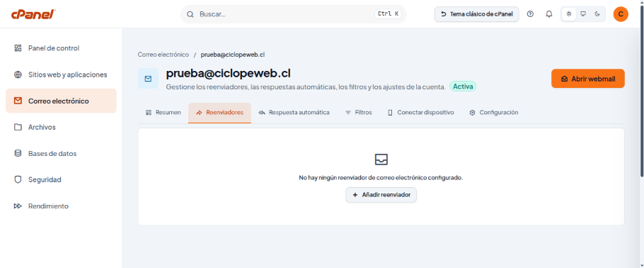Click the Resumen tab icon

[x=149, y=113]
